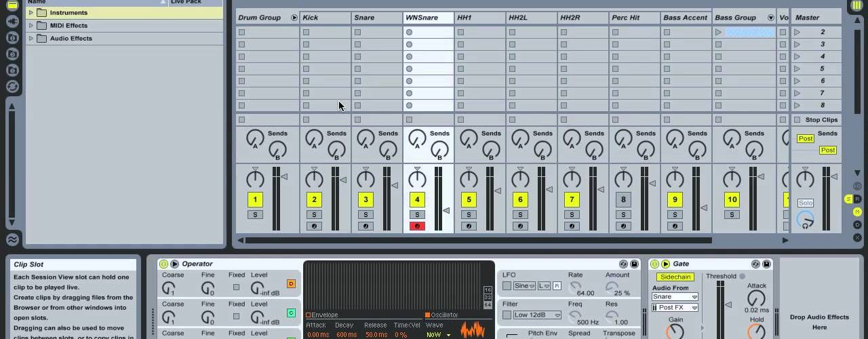Open the Live Device browser icon
The width and height of the screenshot is (868, 339).
12,5
